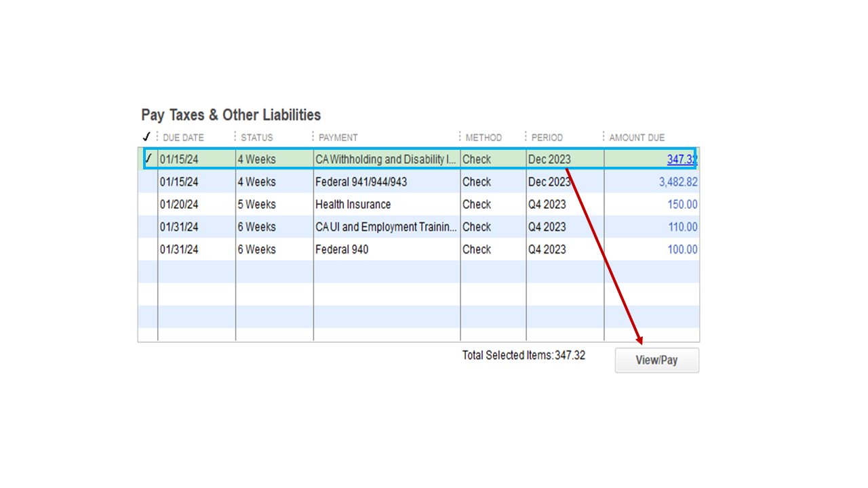Open column options icon beside PERIOD

[527, 136]
